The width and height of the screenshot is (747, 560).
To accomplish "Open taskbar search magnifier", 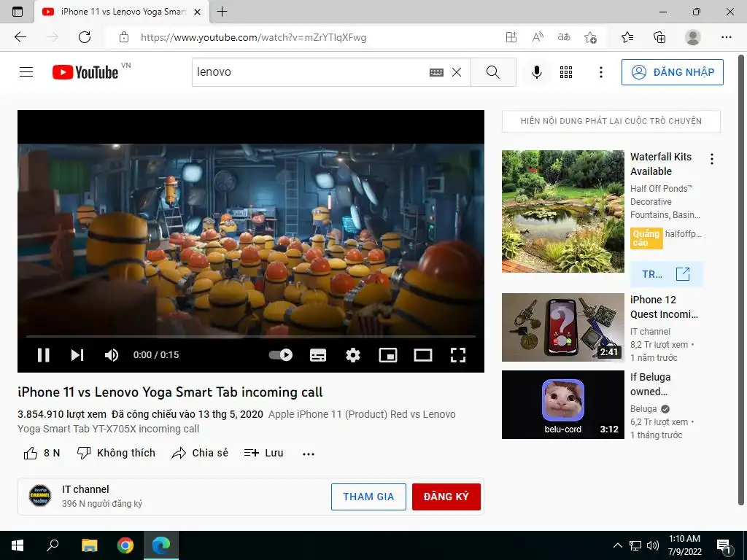I will pos(53,545).
